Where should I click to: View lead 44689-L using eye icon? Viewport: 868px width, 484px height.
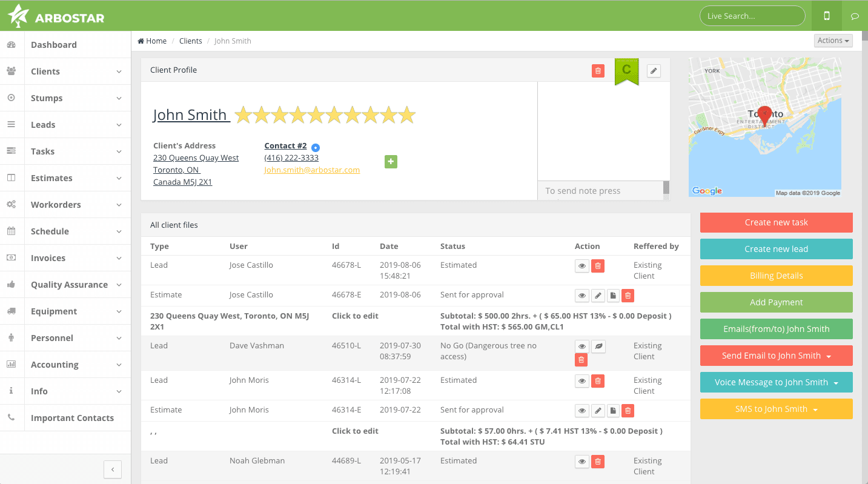[581, 462]
